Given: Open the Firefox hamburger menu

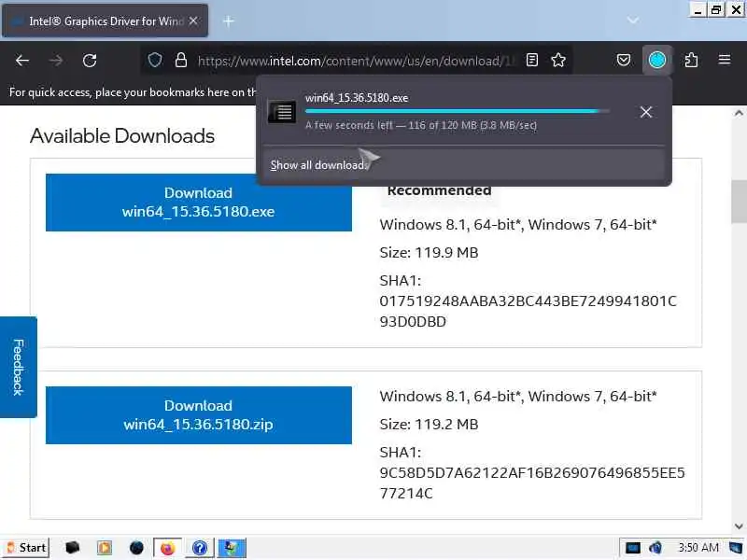Looking at the screenshot, I should point(725,60).
